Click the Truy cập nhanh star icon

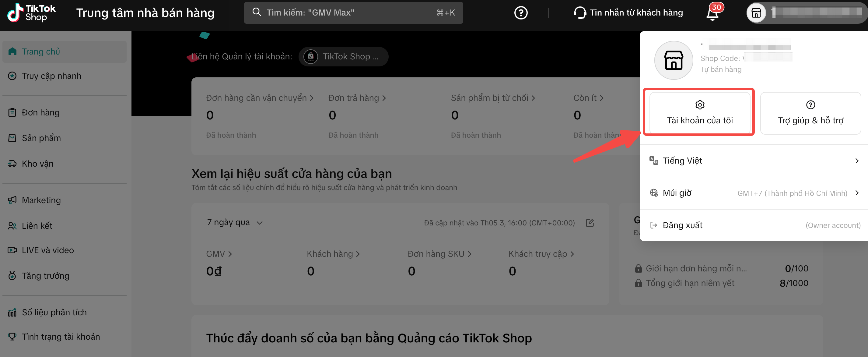[12, 76]
